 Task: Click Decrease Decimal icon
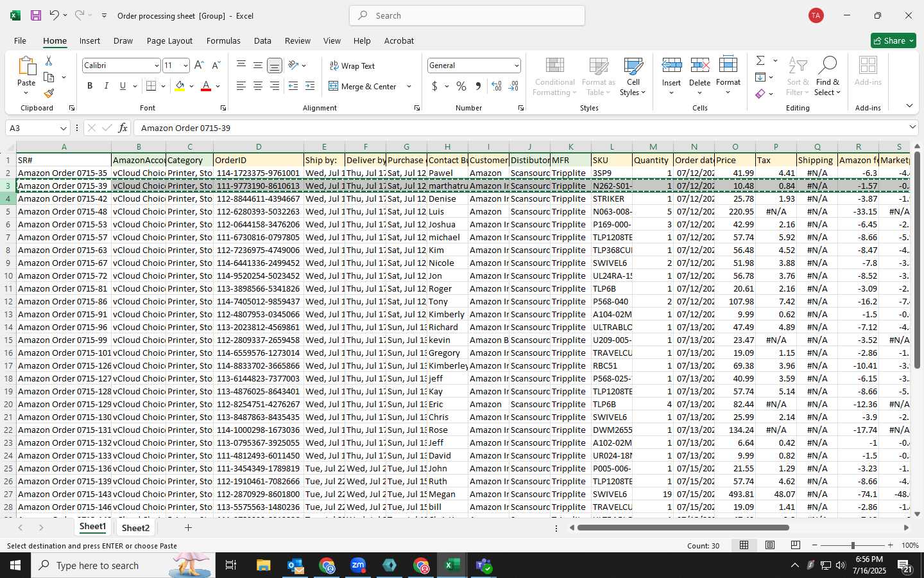513,86
